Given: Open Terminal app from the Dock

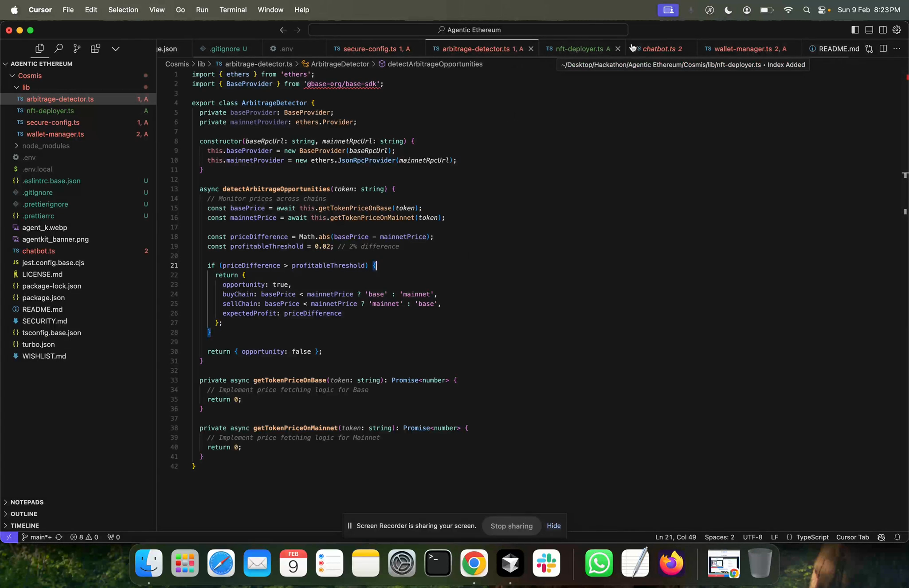Looking at the screenshot, I should point(438,563).
